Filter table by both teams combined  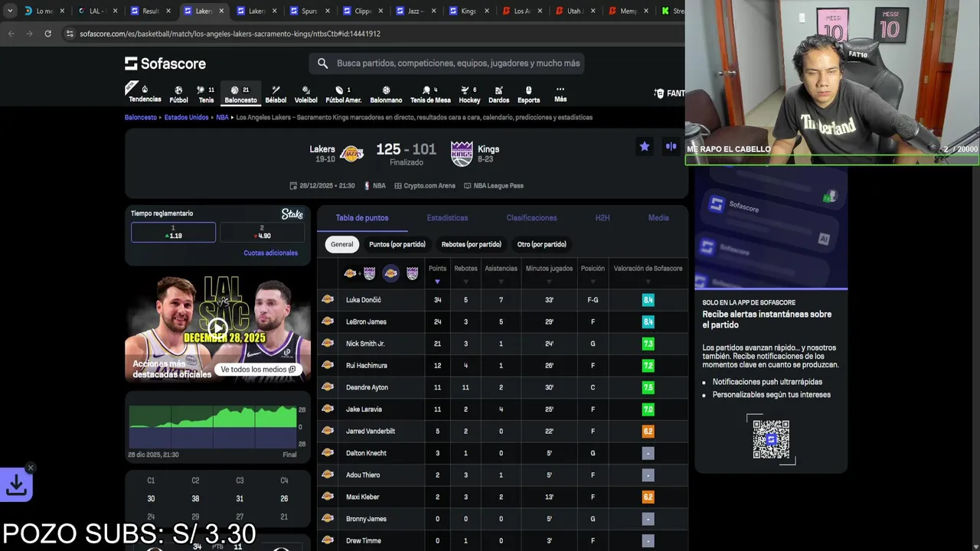point(359,273)
